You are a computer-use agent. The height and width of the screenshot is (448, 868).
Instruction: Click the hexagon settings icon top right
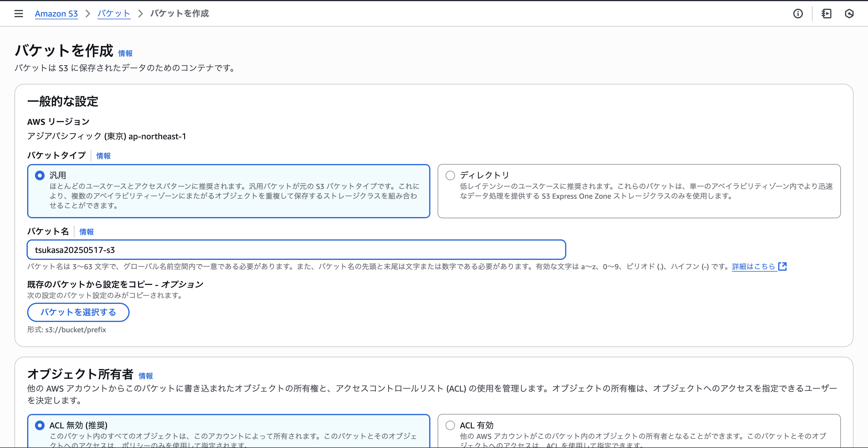point(849,14)
